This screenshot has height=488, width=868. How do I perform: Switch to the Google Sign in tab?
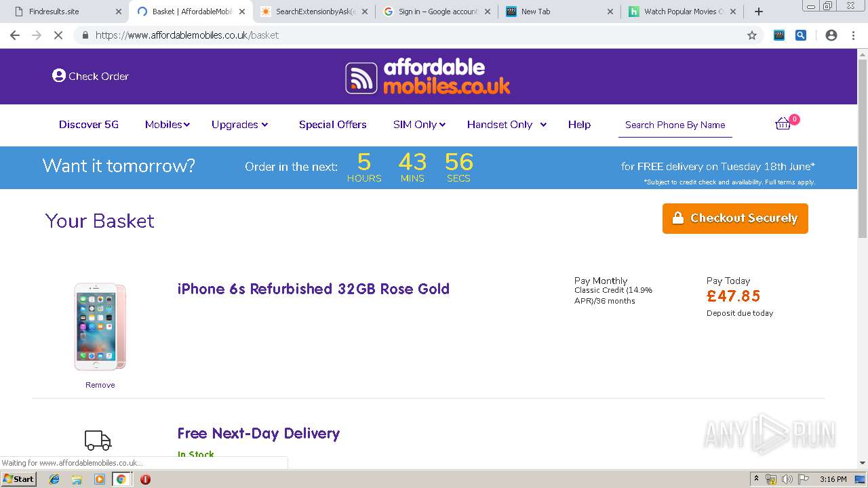[437, 12]
